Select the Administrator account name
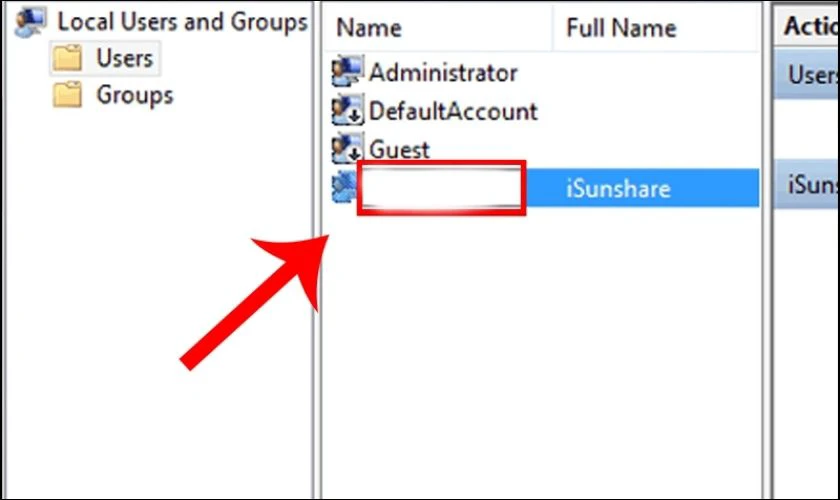This screenshot has height=500, width=840. 443,72
